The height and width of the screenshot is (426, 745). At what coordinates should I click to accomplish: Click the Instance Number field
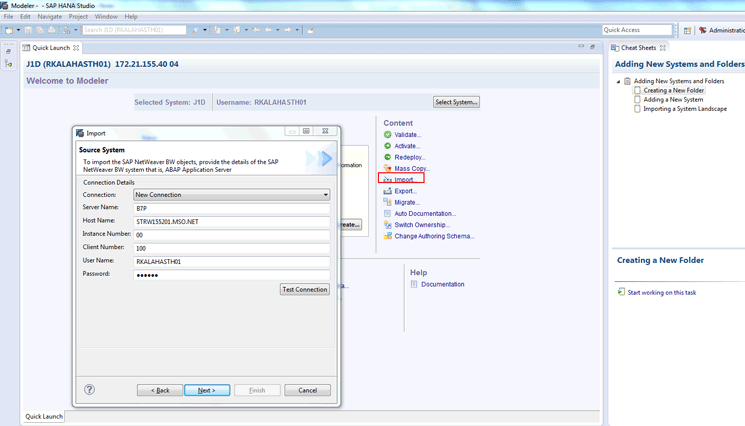coord(231,235)
